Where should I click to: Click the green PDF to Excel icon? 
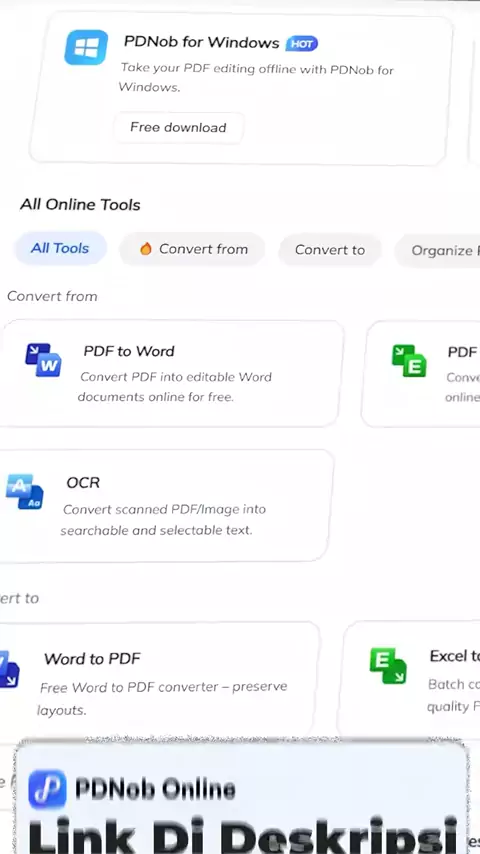[409, 361]
